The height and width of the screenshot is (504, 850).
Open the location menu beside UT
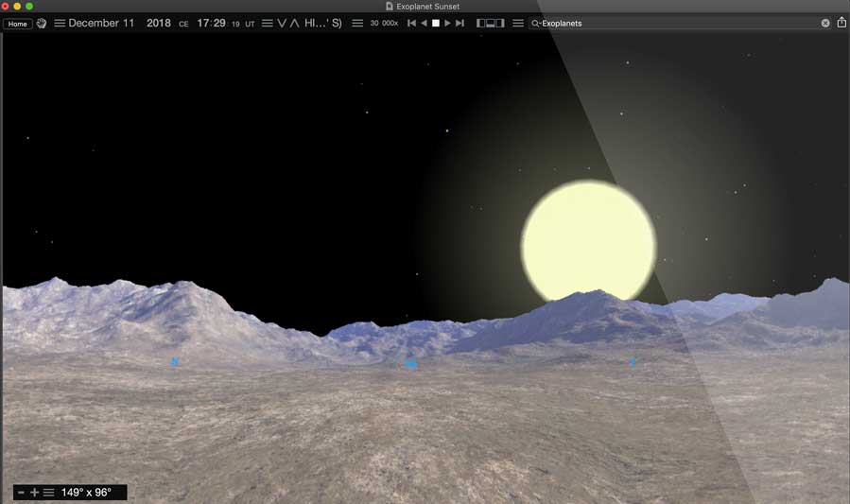tap(267, 24)
